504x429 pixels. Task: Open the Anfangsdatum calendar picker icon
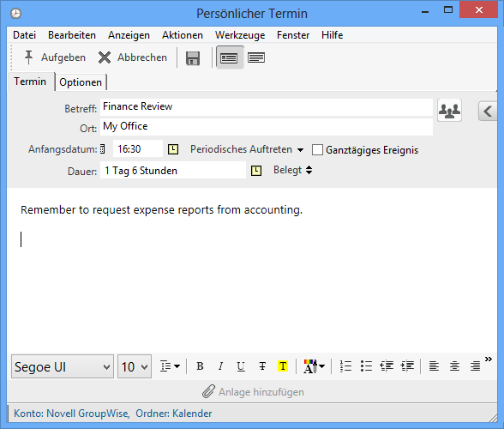pos(102,149)
